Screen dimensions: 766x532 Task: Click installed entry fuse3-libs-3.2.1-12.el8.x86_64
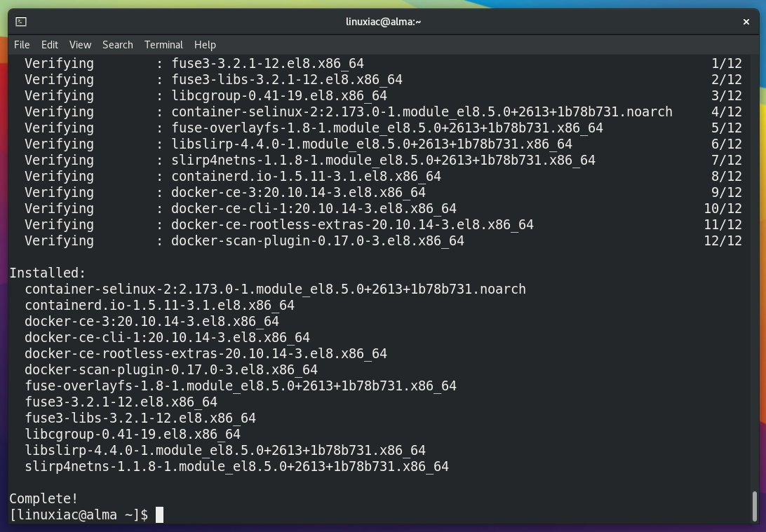click(140, 418)
